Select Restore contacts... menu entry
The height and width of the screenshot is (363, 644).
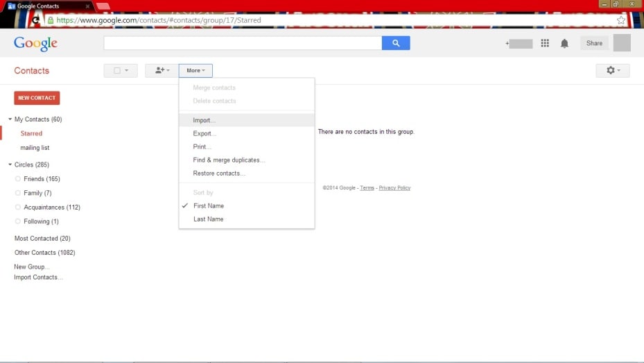246,173
